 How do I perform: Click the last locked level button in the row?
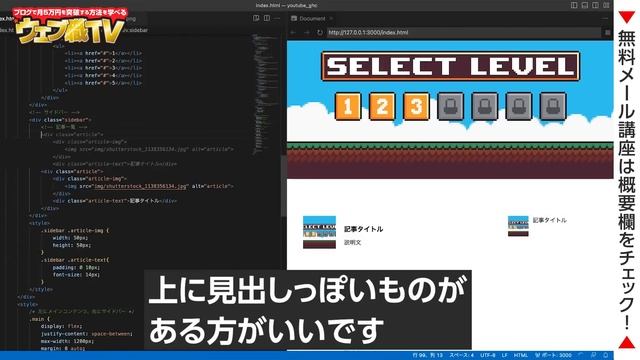click(x=553, y=107)
